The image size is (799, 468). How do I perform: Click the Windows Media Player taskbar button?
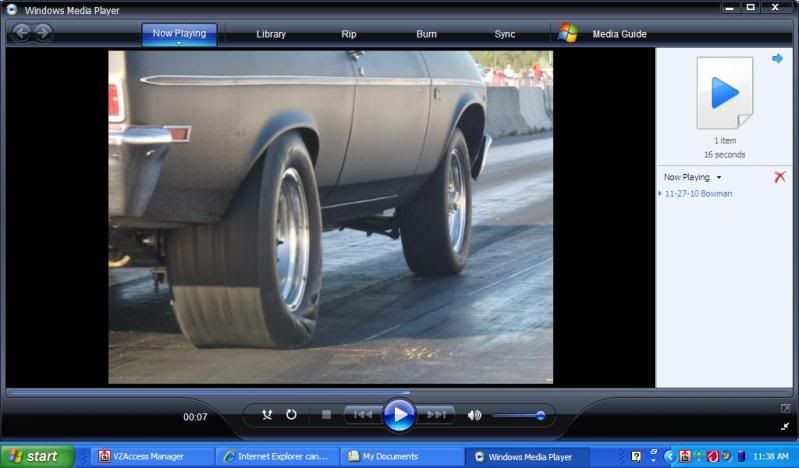(527, 457)
